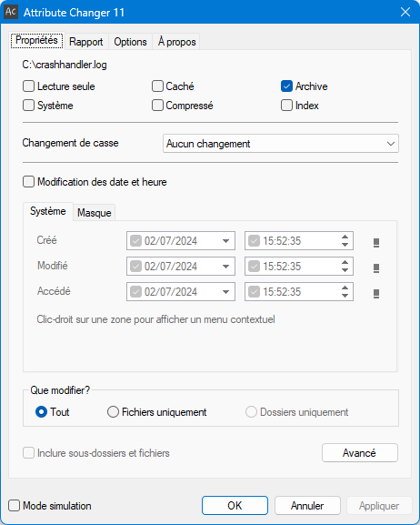This screenshot has width=420, height=525.
Task: Increase the Créé time with up arrow
Action: click(345, 237)
